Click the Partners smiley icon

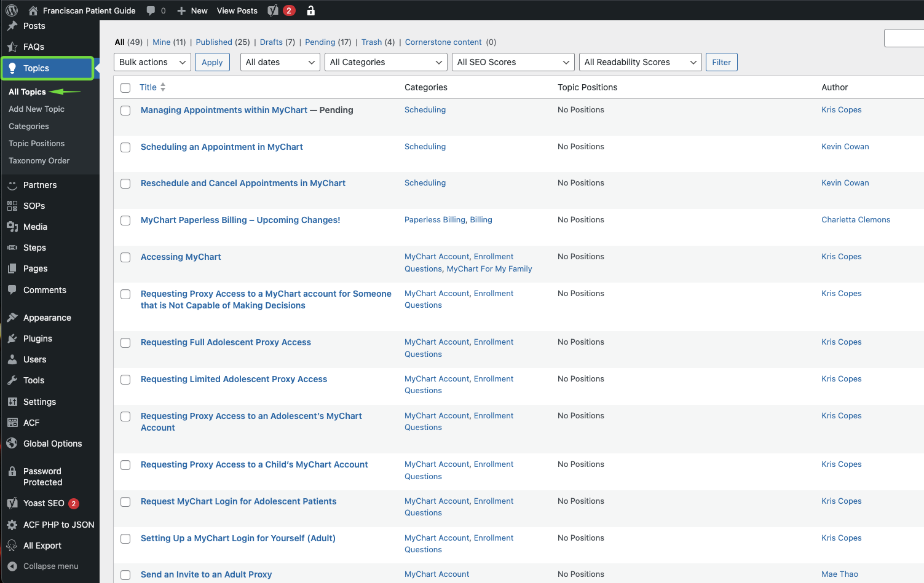(12, 185)
